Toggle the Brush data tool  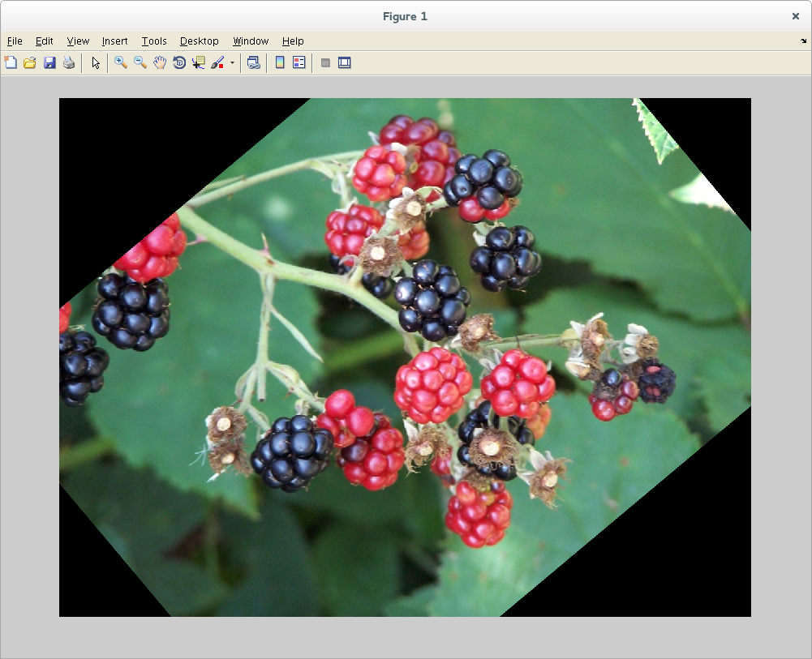pos(217,62)
